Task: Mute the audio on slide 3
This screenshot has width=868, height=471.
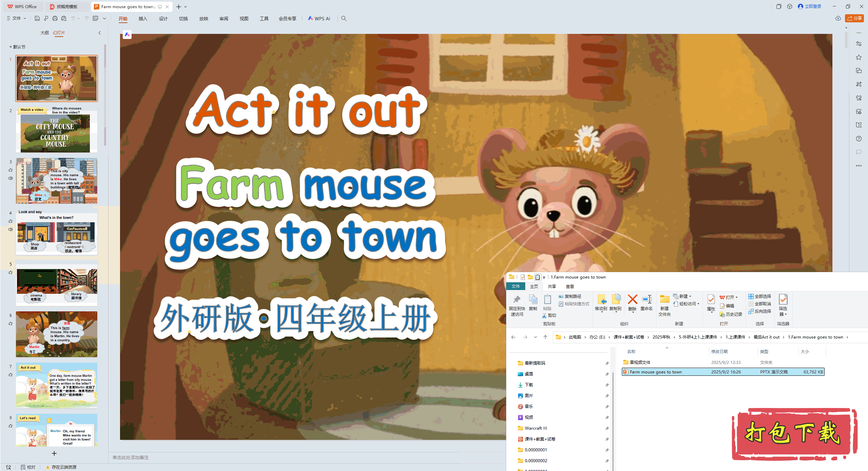Action: pos(11,178)
